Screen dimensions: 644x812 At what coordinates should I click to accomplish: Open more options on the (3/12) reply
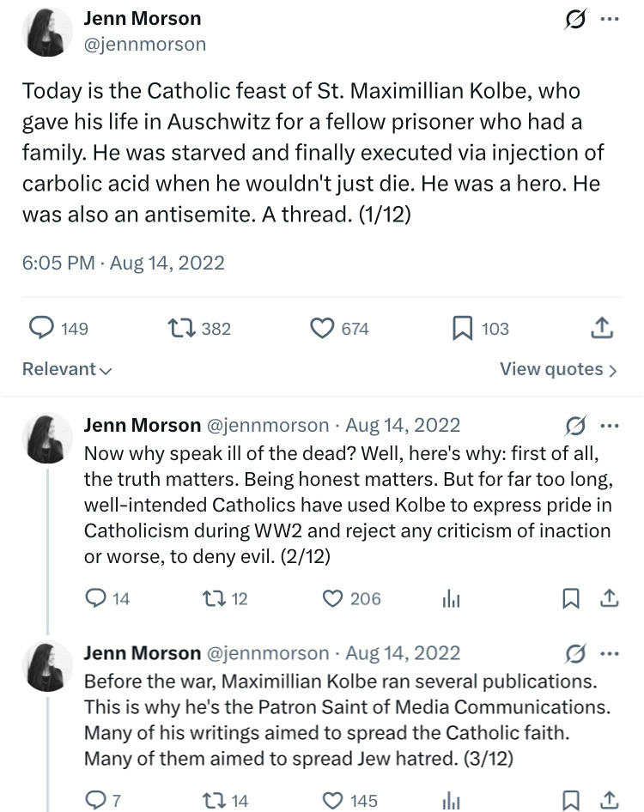coord(609,654)
